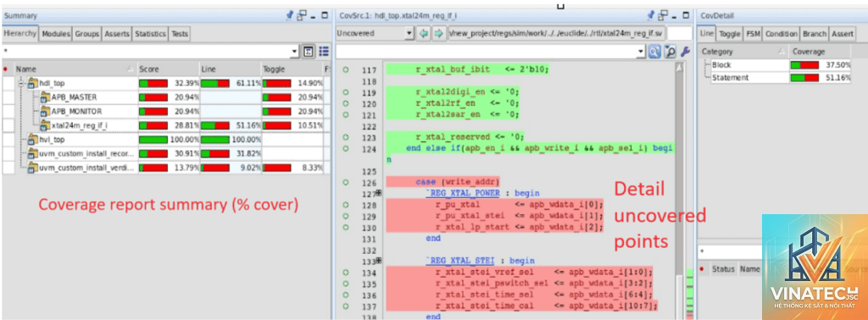
Task: Open the Statistics tab
Action: pyautogui.click(x=151, y=34)
